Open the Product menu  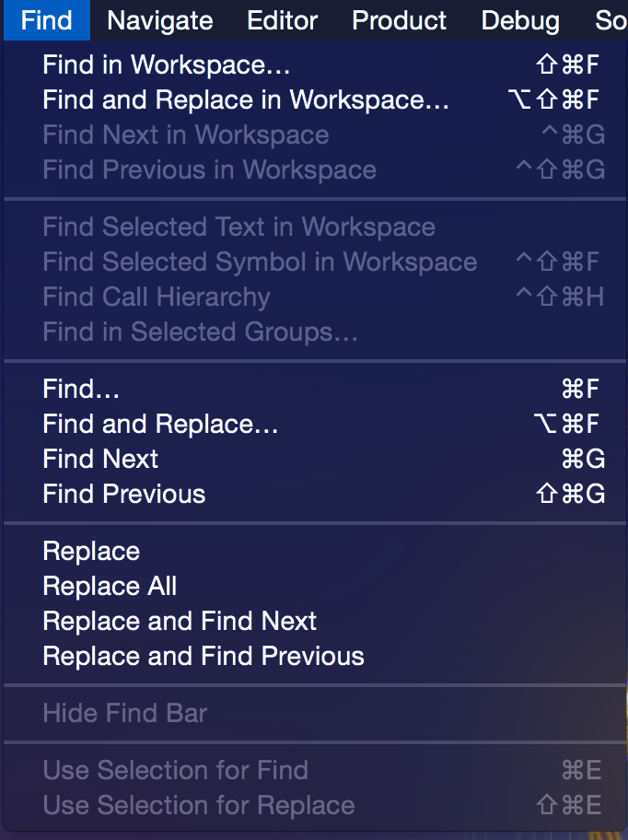399,20
